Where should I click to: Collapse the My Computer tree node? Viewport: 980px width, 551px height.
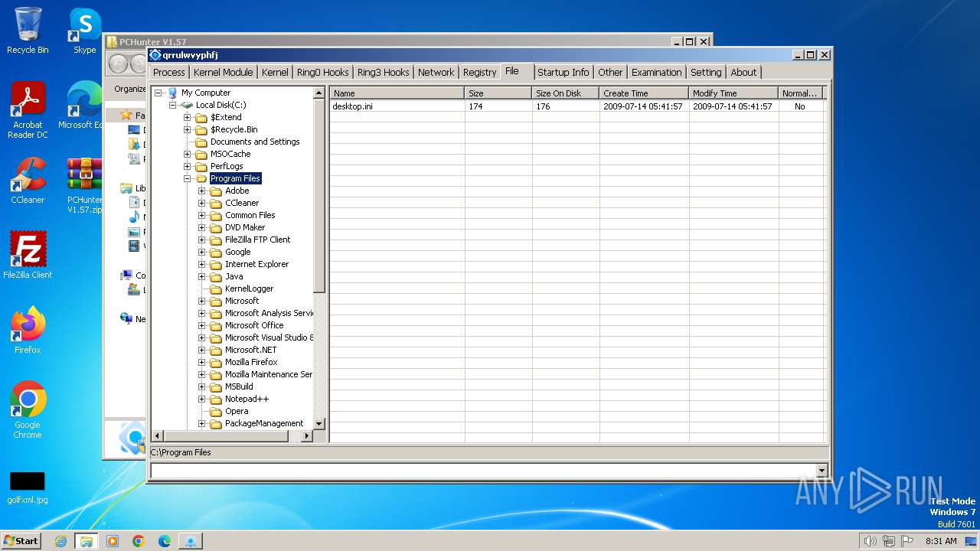click(158, 93)
